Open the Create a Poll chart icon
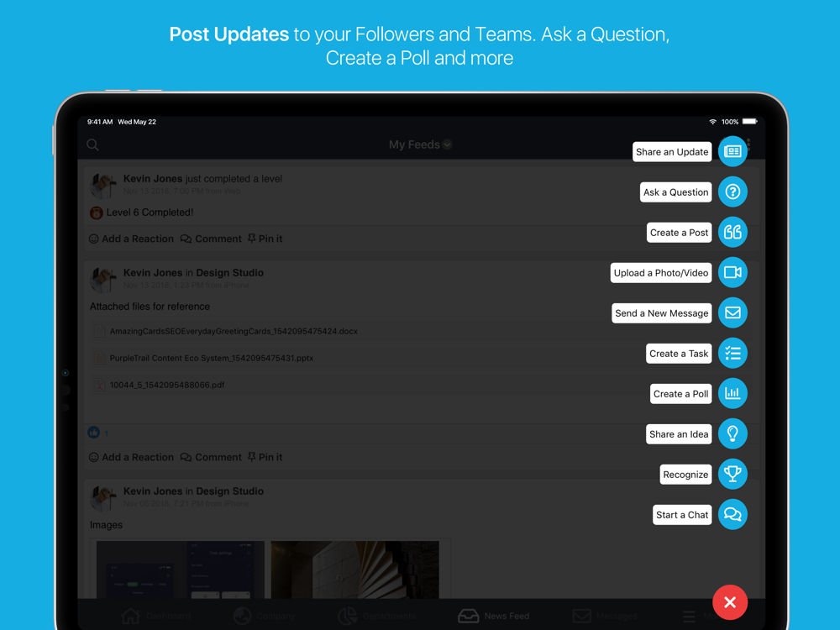This screenshot has height=630, width=840. pyautogui.click(x=732, y=393)
